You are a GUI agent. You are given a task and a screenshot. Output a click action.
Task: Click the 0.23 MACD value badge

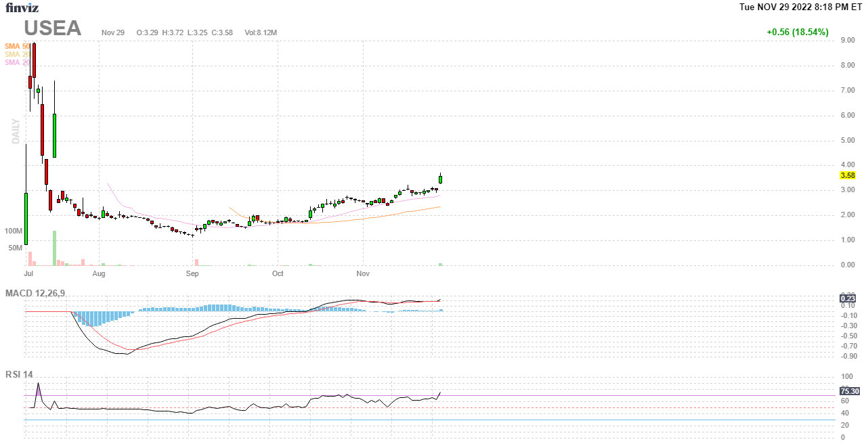(848, 298)
